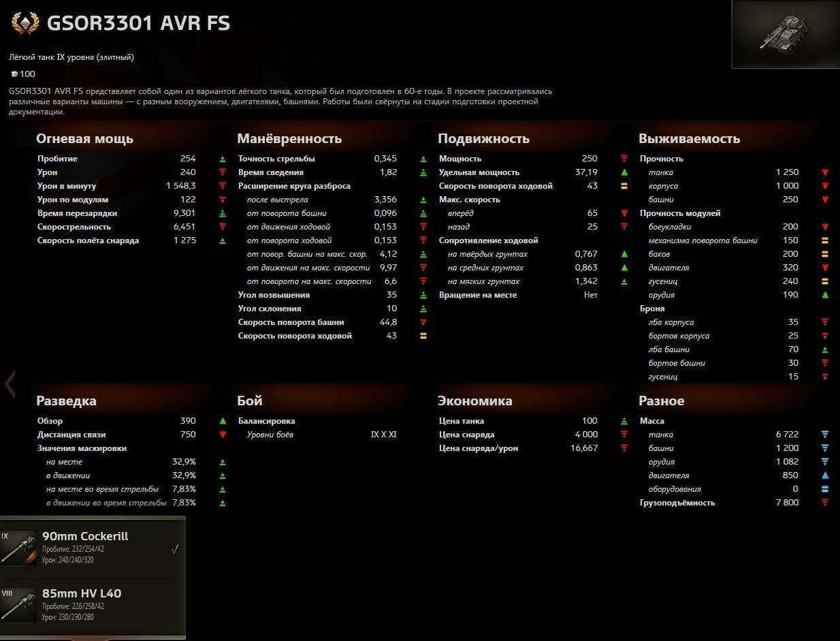
Task: Click the Уровни боёв value IX X XI
Action: point(383,435)
